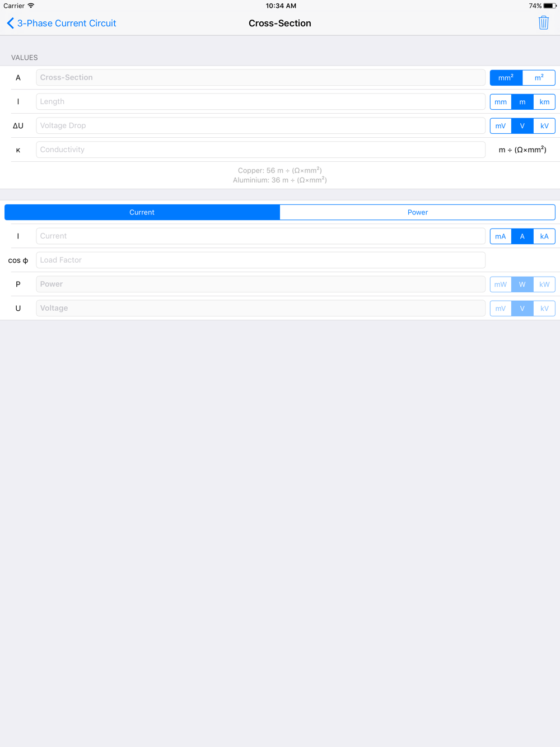Enter the Conductivity input field
The height and width of the screenshot is (747, 560).
tap(260, 150)
